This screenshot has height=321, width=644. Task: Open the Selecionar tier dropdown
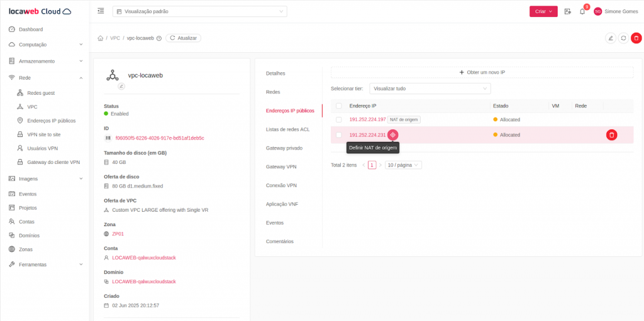[x=430, y=89]
